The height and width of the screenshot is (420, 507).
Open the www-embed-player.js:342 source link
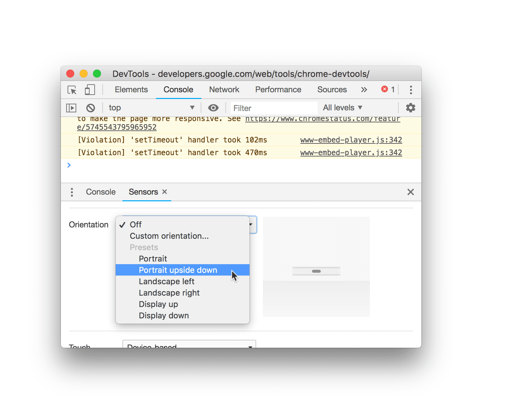351,140
